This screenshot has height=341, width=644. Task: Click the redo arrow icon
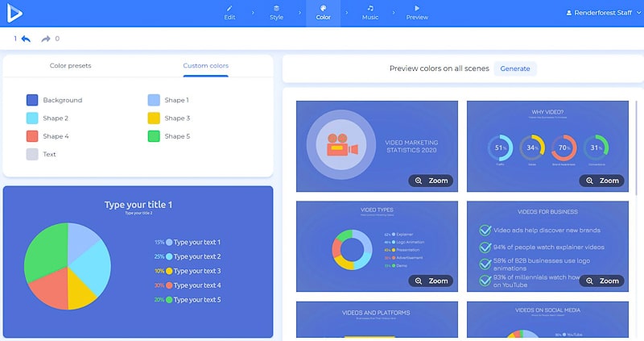(x=46, y=39)
